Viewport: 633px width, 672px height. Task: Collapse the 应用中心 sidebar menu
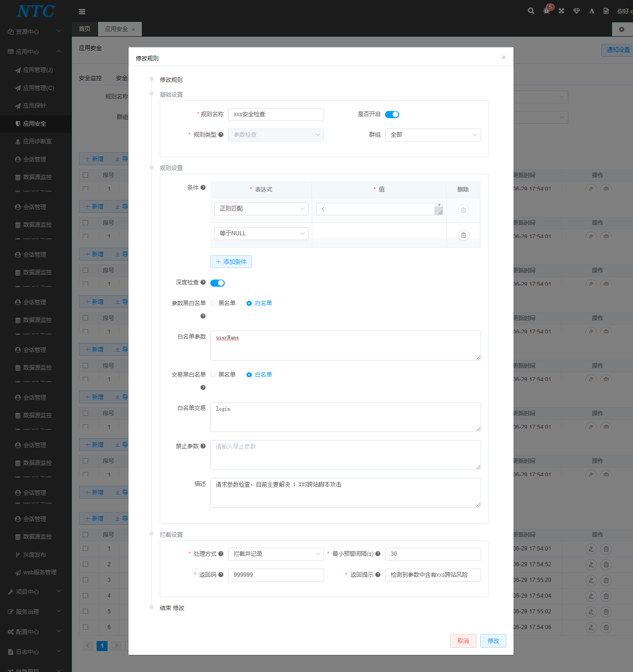(36, 51)
